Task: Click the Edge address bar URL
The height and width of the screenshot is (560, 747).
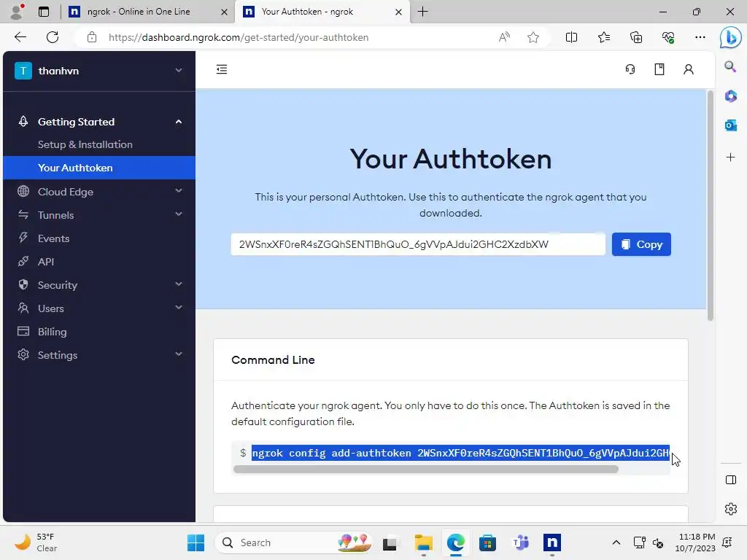Action: click(x=239, y=37)
